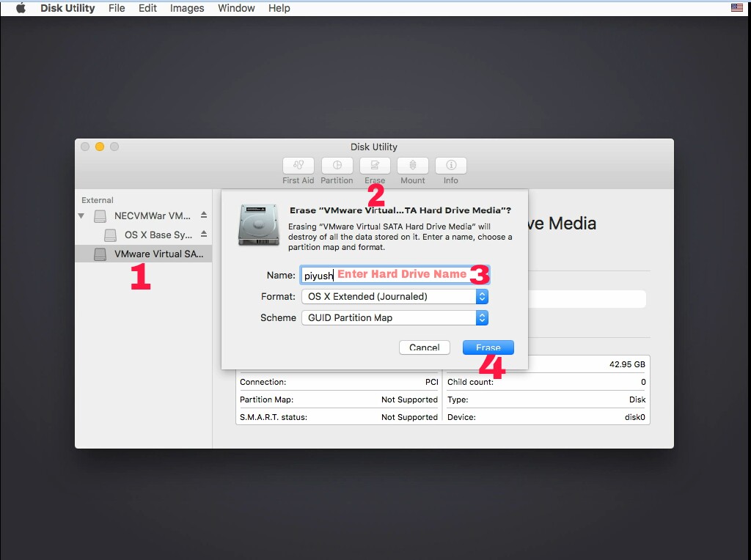
Task: Click the OS X Base System volume icon
Action: tap(110, 235)
